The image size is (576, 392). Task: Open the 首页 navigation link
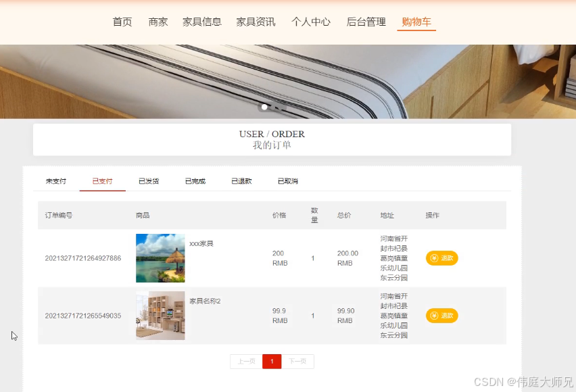(122, 22)
